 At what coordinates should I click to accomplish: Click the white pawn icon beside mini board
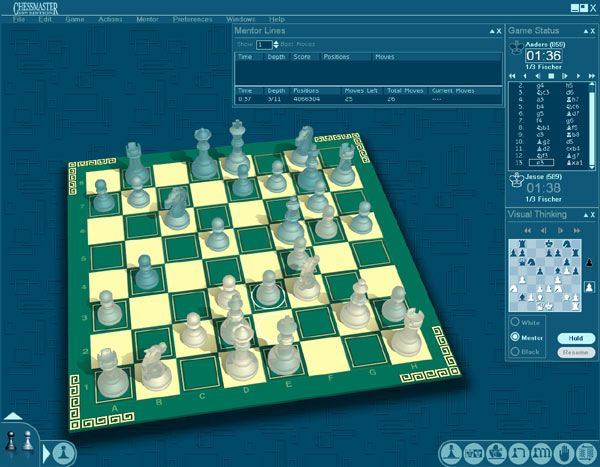coord(589,287)
